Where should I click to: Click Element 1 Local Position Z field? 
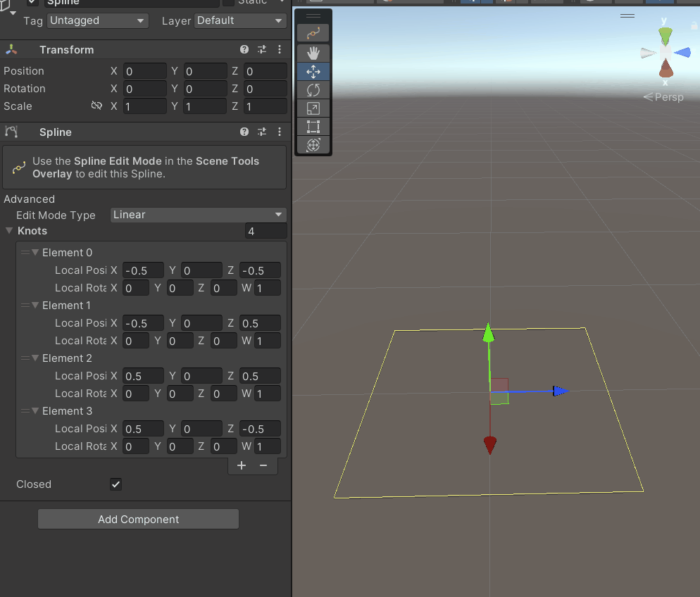(x=260, y=323)
